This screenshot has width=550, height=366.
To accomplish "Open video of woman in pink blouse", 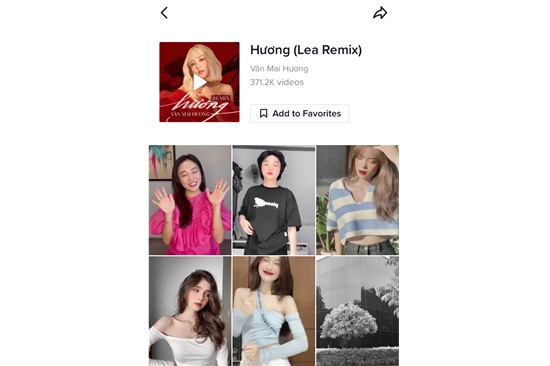I will click(x=190, y=200).
